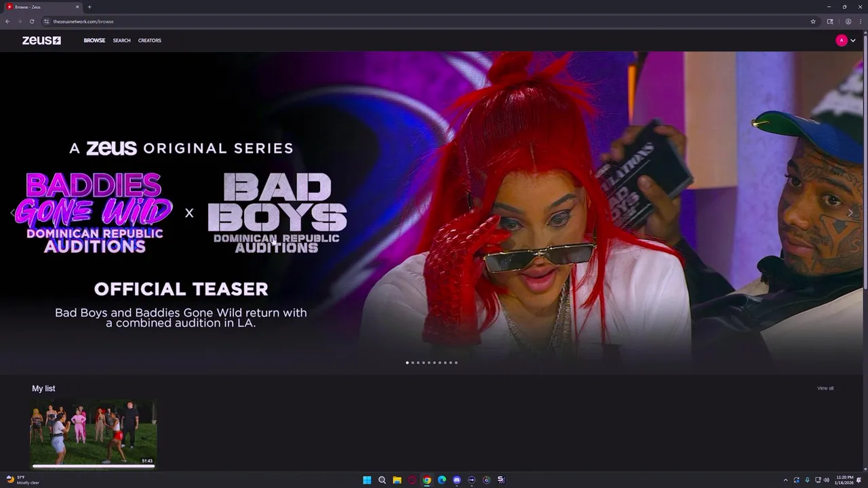Open a new browser tab
This screenshot has height=488, width=868.
click(90, 7)
